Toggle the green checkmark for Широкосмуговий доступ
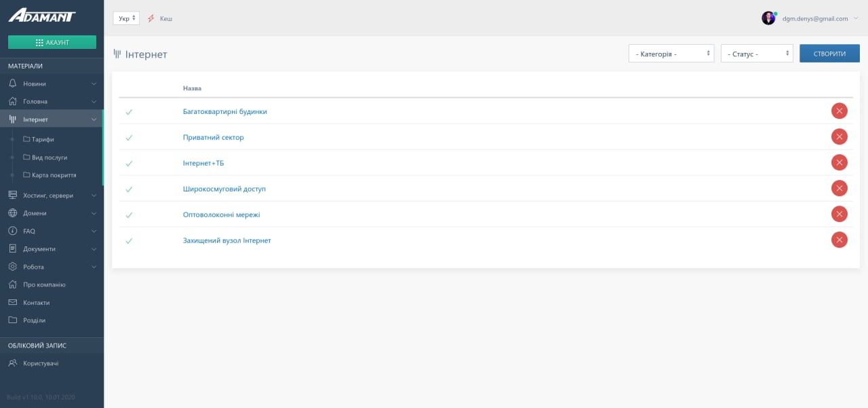The image size is (868, 408). pos(129,189)
